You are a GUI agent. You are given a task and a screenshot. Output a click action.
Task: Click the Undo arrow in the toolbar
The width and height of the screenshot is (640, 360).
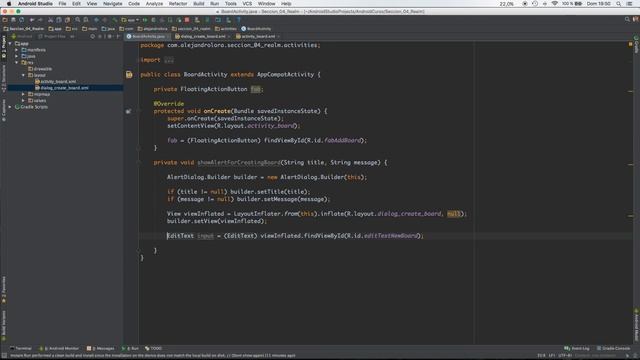pos(32,20)
